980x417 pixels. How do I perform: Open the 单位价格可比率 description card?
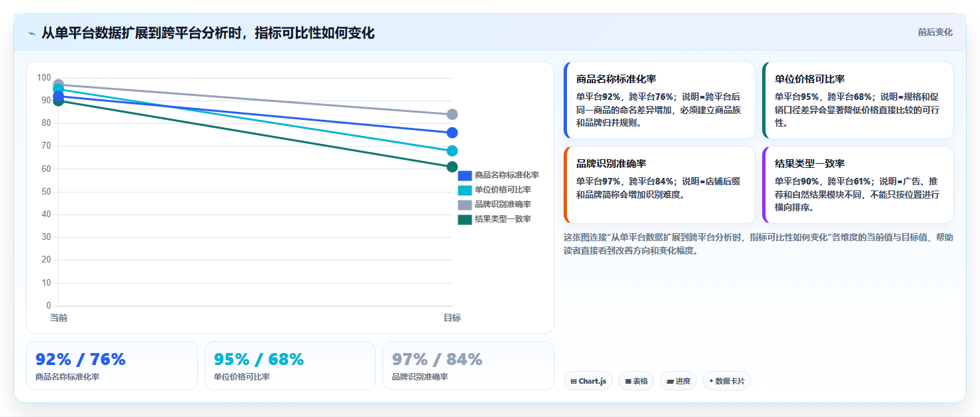click(858, 101)
